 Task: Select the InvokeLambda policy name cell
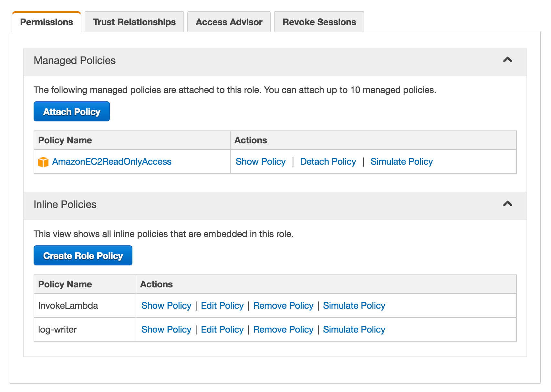85,306
